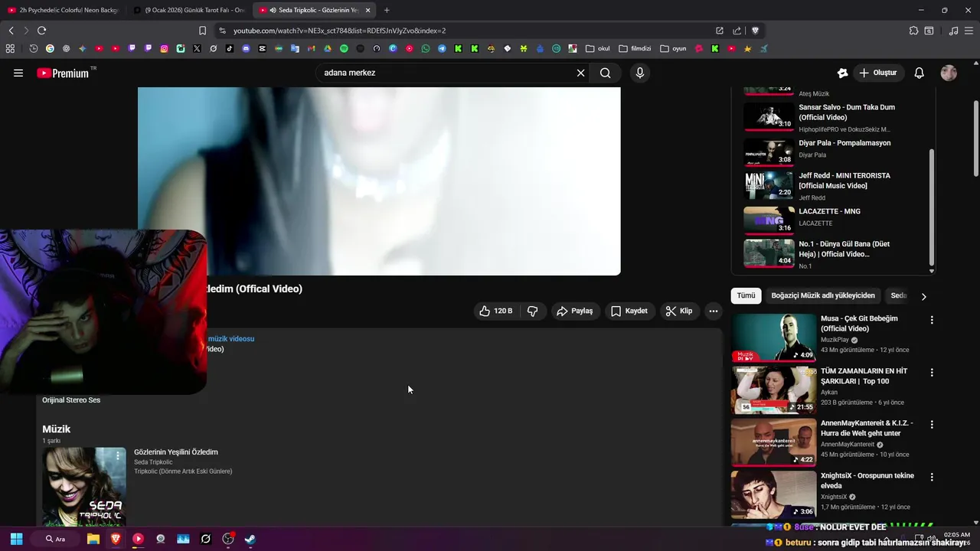
Task: Open the X (Twitter) bookmark icon
Action: [x=197, y=48]
